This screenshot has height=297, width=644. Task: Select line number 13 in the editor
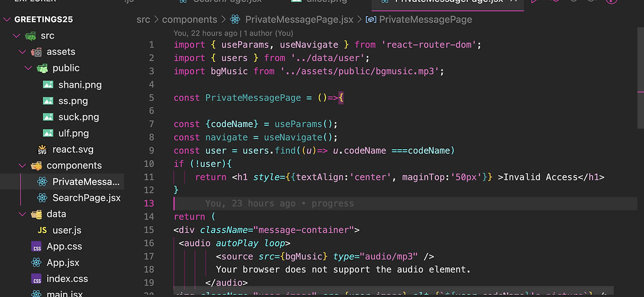(149, 203)
